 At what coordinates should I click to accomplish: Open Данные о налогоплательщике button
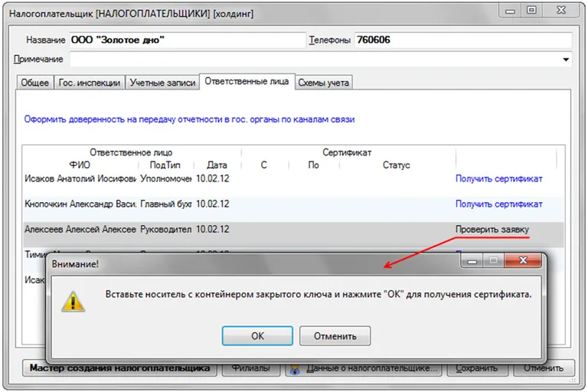coord(364,368)
